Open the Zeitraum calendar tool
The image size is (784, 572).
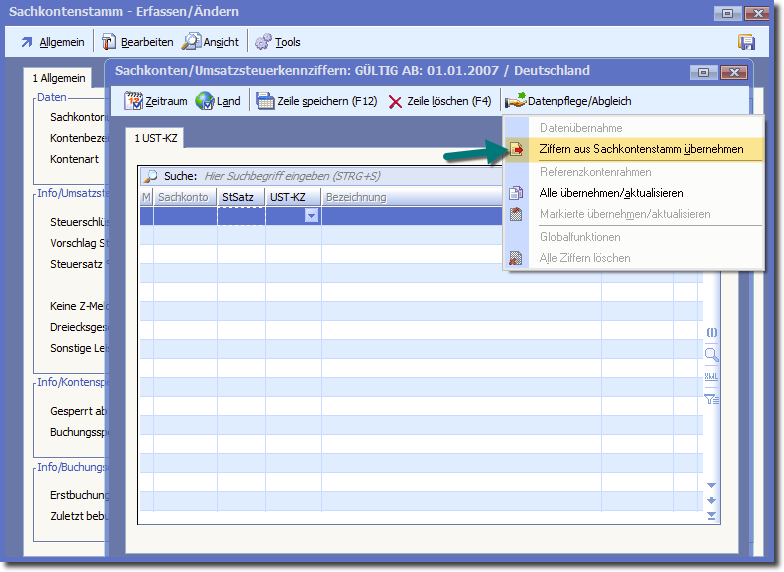coord(155,101)
